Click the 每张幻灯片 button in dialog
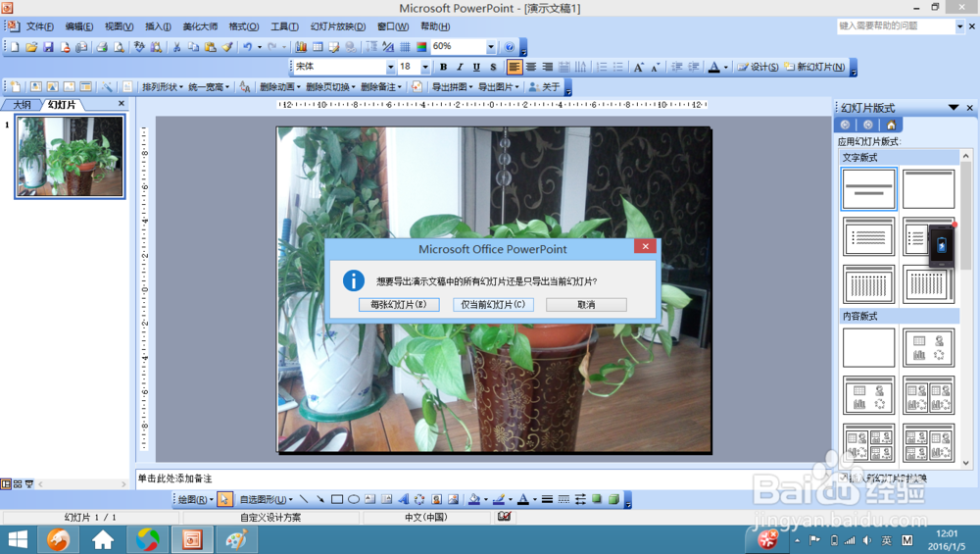Screen dimensions: 980x554 point(399,305)
